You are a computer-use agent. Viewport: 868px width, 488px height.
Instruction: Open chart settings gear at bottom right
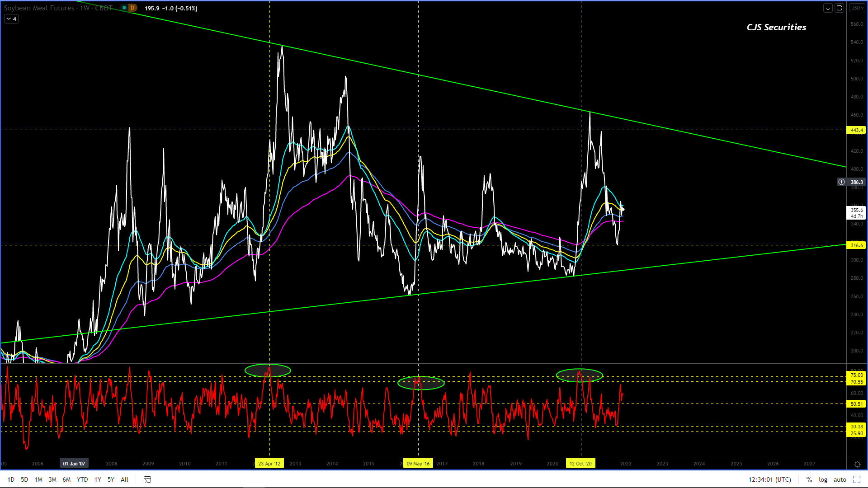(857, 464)
